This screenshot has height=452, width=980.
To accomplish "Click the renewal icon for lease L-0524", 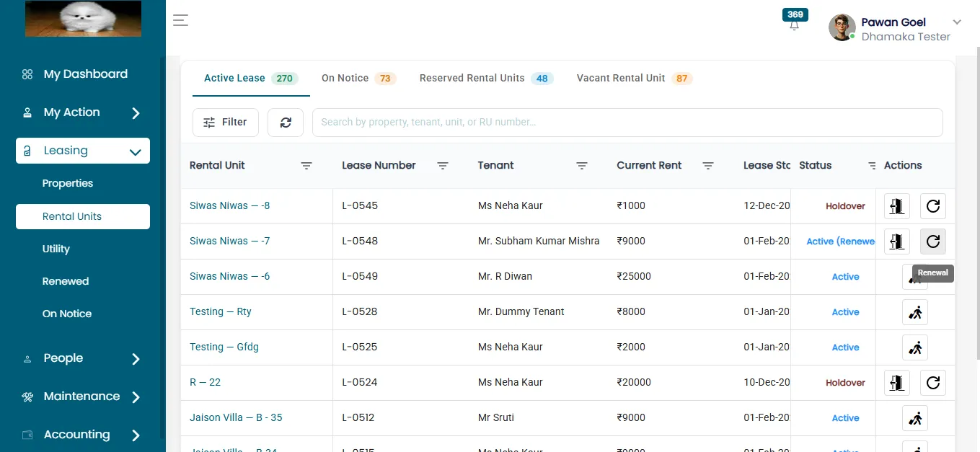I will pos(933,383).
